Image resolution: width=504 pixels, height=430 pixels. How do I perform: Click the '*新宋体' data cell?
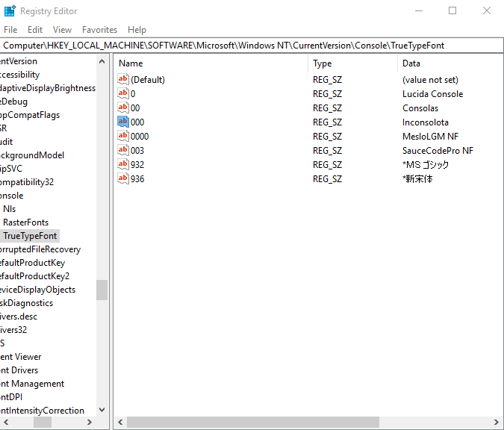[x=417, y=178]
